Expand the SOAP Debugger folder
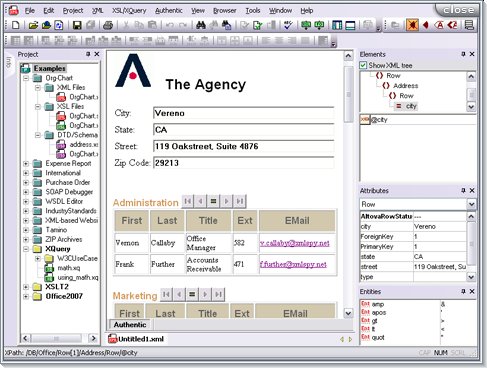487x368 pixels. [26, 192]
